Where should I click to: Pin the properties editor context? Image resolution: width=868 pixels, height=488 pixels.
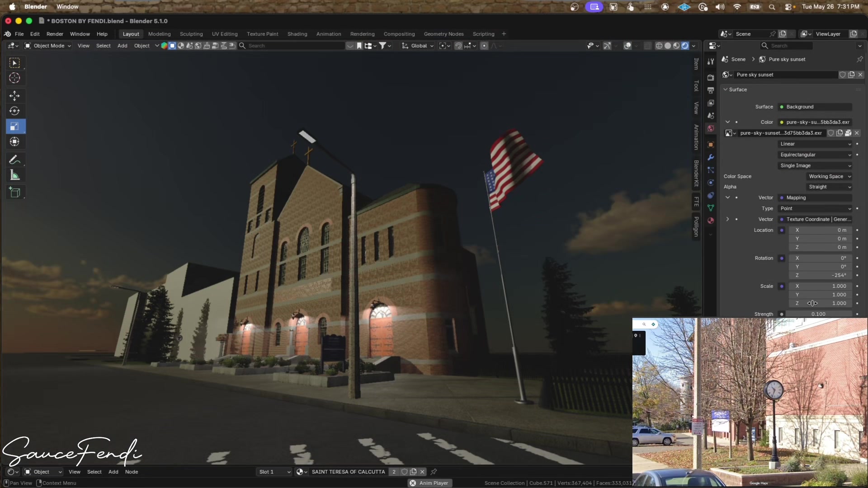(859, 59)
